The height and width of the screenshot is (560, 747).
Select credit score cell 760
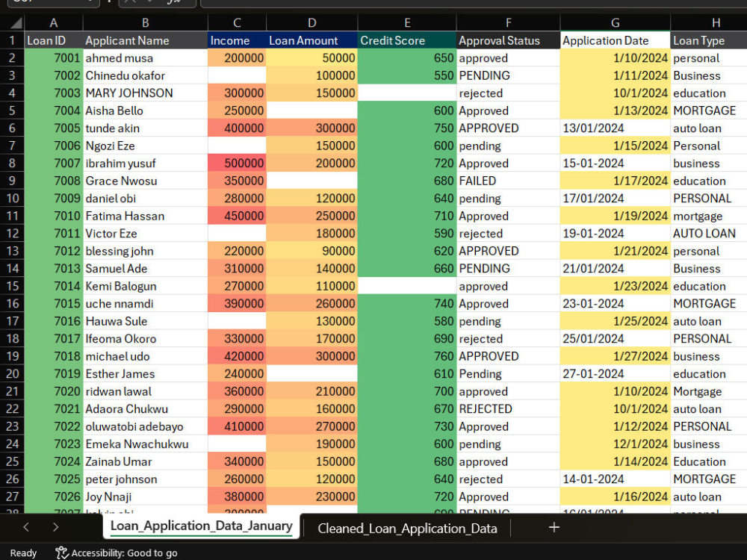tap(407, 356)
